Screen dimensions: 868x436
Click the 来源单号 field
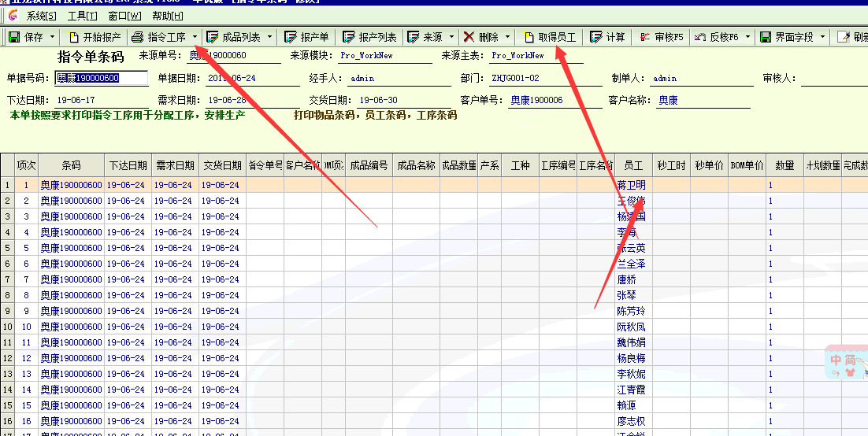coord(234,55)
